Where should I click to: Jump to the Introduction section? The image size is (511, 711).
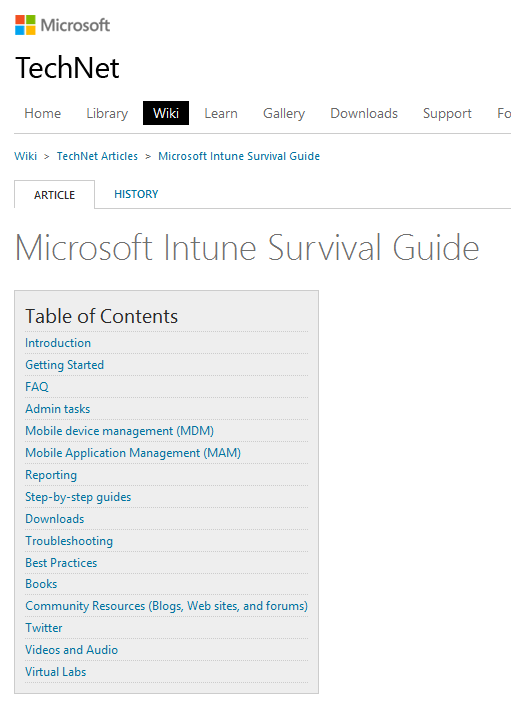click(x=58, y=343)
